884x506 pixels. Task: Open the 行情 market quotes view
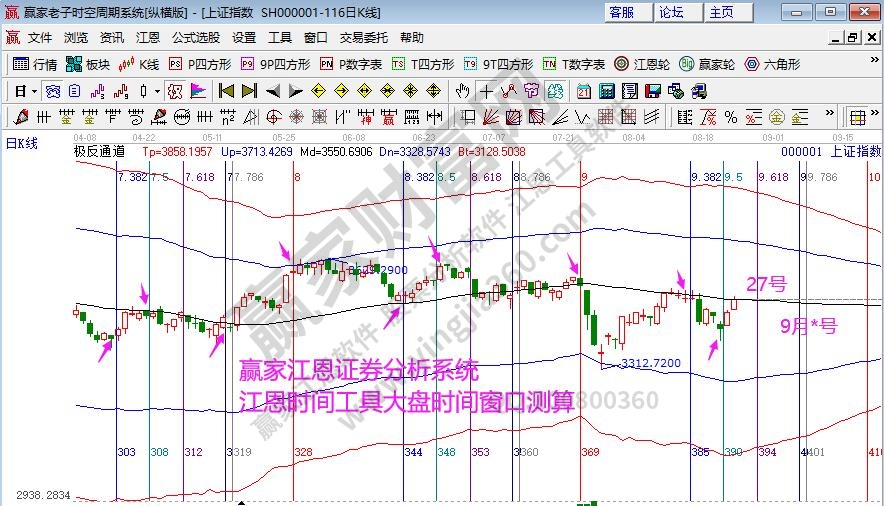(34, 64)
